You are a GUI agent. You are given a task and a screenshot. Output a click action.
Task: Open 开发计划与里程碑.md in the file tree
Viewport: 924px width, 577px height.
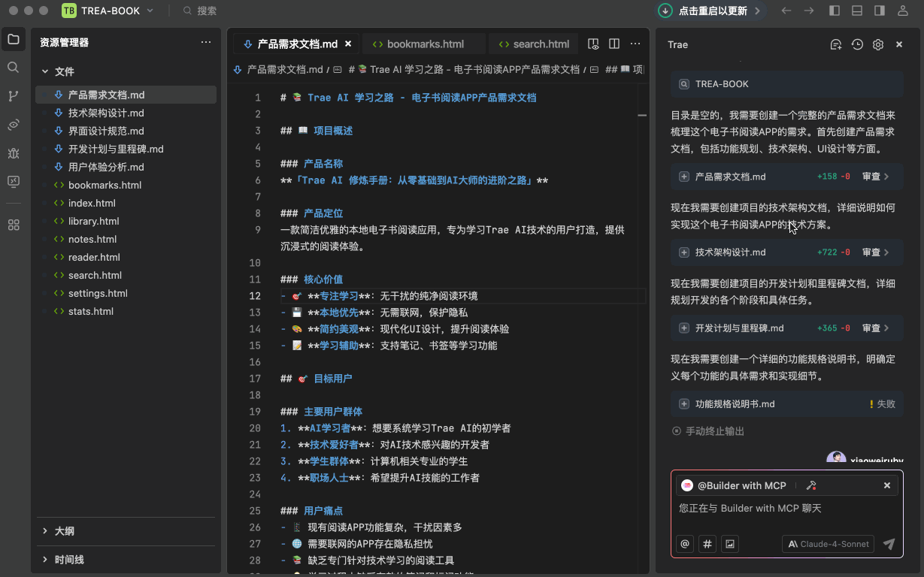126,149
